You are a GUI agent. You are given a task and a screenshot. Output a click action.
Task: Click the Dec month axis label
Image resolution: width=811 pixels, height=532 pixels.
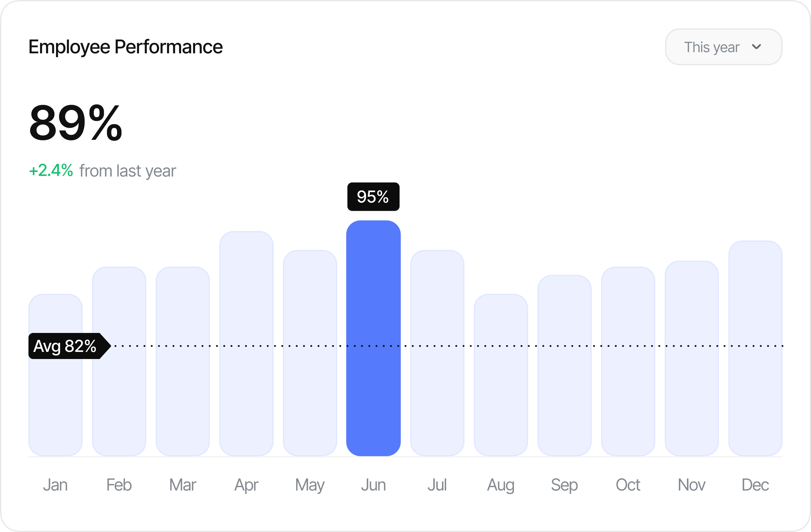tap(755, 485)
